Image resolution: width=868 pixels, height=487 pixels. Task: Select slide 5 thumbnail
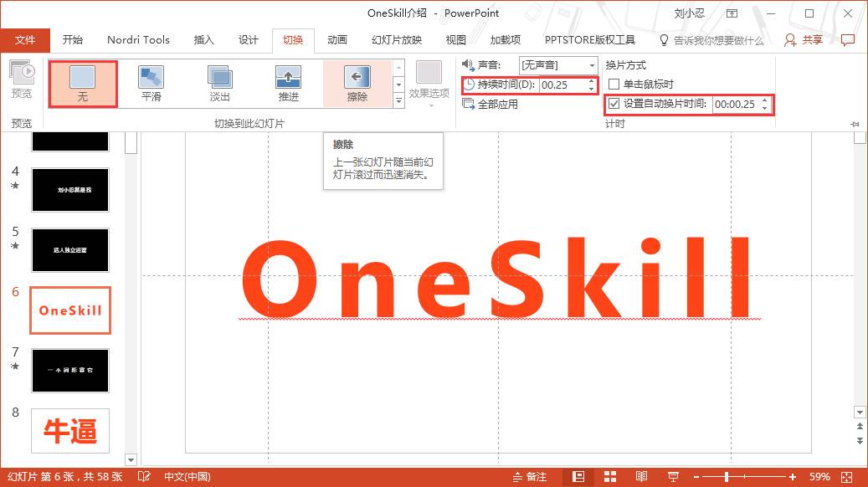point(70,250)
